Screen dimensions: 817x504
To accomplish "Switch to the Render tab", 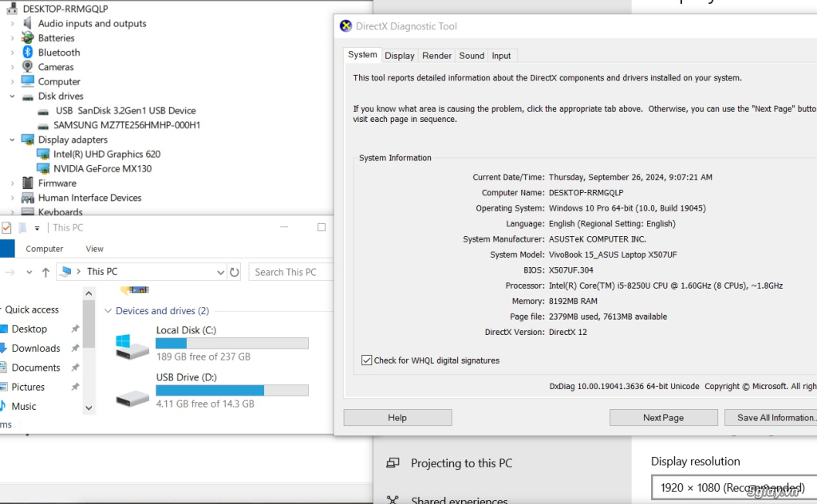I will [436, 56].
